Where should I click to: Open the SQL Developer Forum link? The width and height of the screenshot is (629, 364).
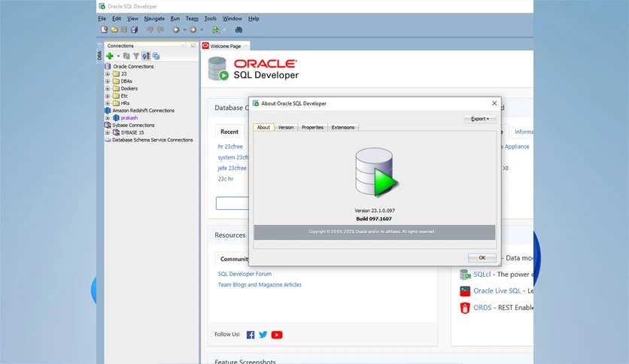(245, 274)
